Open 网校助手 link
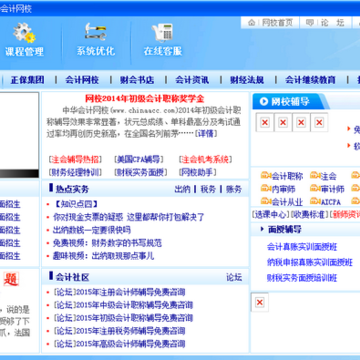The image size is (360, 360). click(198, 172)
